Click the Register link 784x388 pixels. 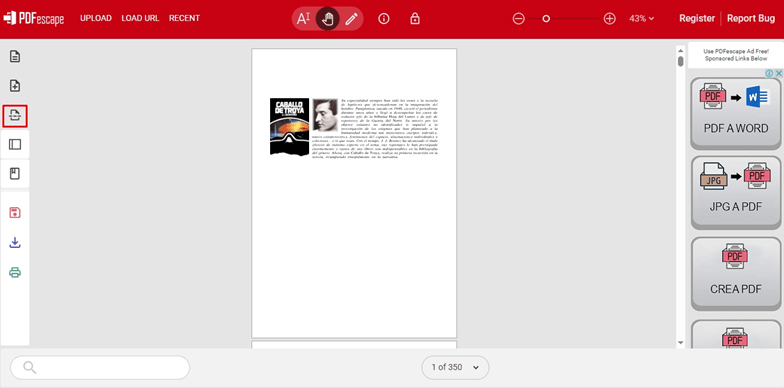pos(696,18)
